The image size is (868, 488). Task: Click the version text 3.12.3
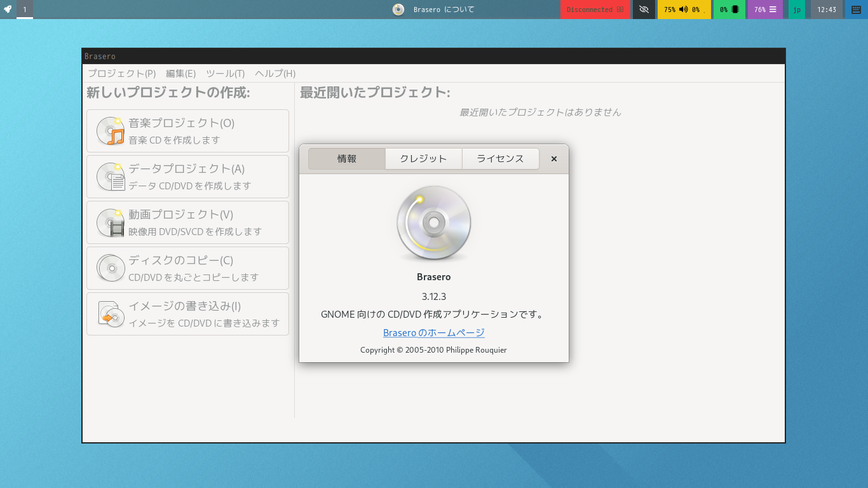click(x=434, y=297)
